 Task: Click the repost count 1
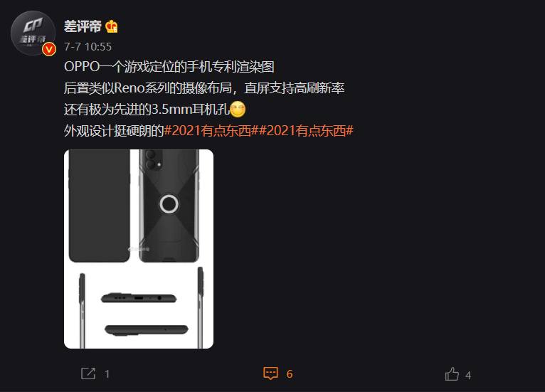tap(107, 374)
